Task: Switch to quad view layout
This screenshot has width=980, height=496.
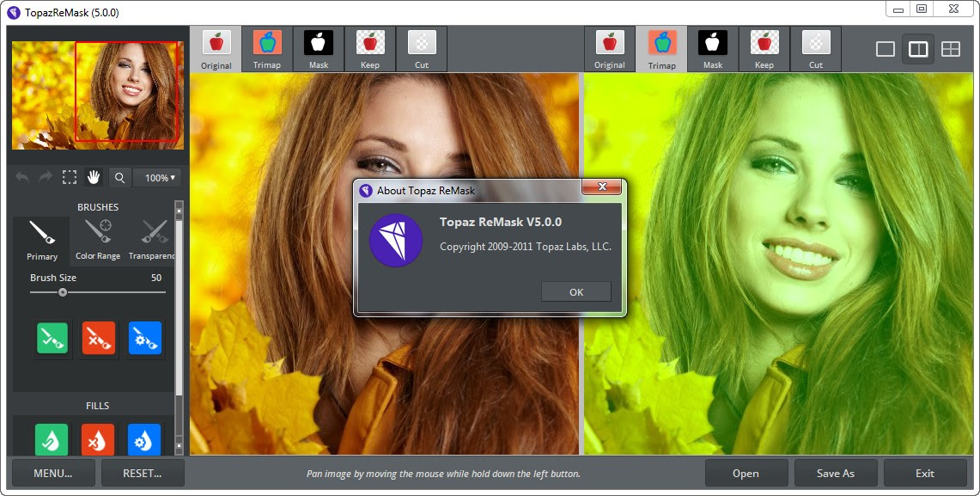Action: (951, 49)
